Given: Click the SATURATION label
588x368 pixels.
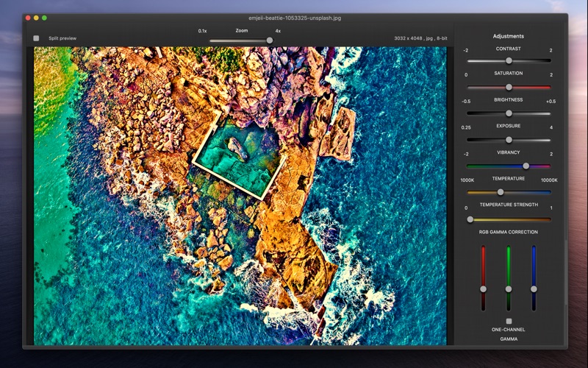Looking at the screenshot, I should click(509, 73).
